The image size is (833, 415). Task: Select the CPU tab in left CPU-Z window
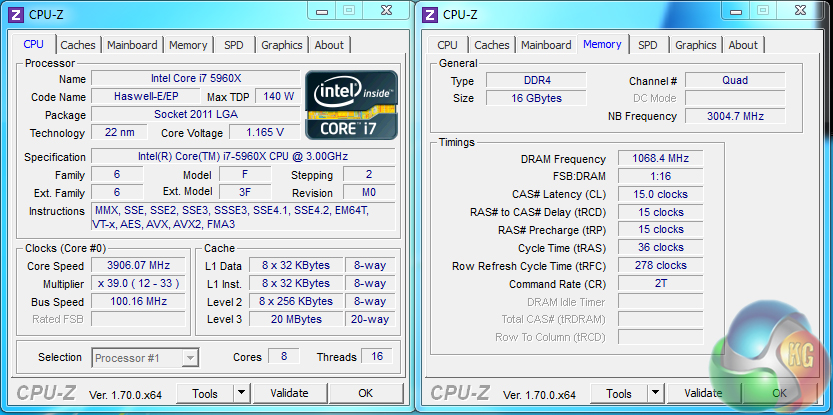33,44
